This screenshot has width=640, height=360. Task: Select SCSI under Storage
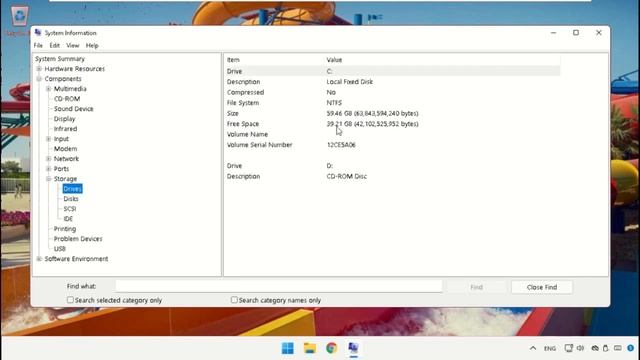(70, 209)
